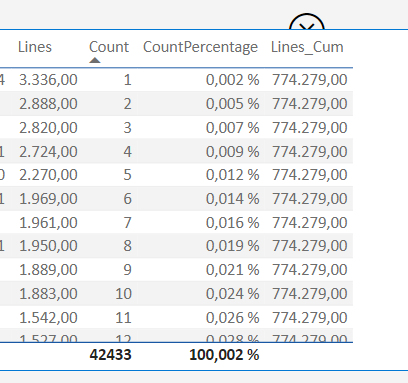Select the Lines cell 1.969,00
This screenshot has width=408, height=383.
[x=48, y=199]
